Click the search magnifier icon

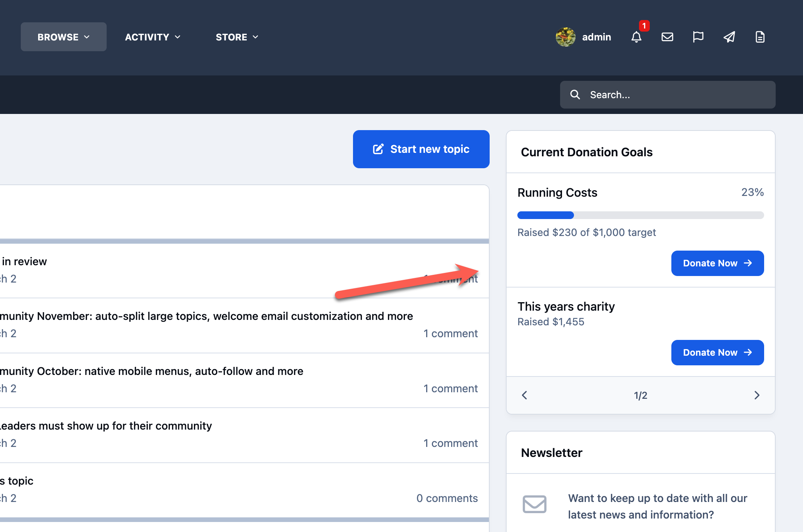pos(575,95)
